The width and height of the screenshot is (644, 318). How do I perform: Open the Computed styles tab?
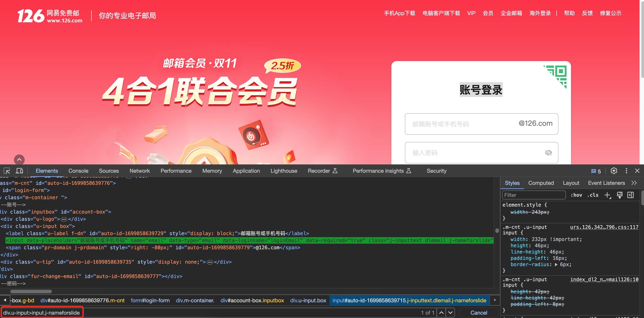[541, 183]
